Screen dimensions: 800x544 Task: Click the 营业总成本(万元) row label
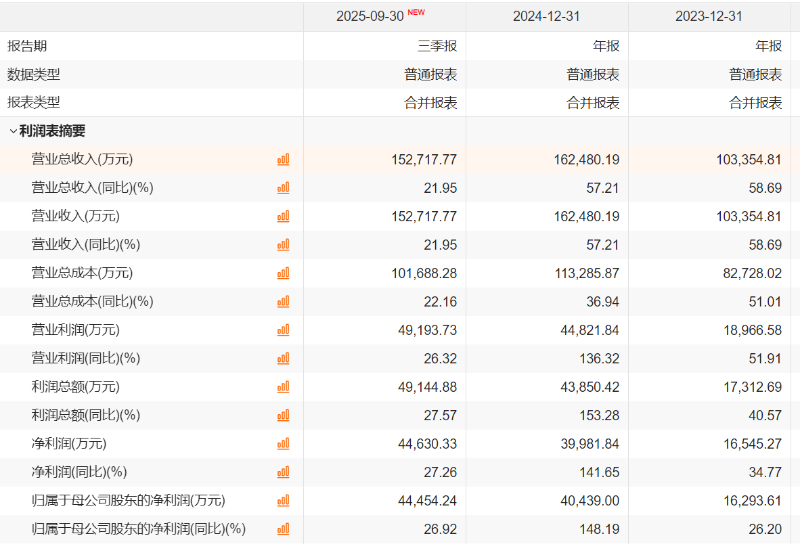tap(82, 273)
